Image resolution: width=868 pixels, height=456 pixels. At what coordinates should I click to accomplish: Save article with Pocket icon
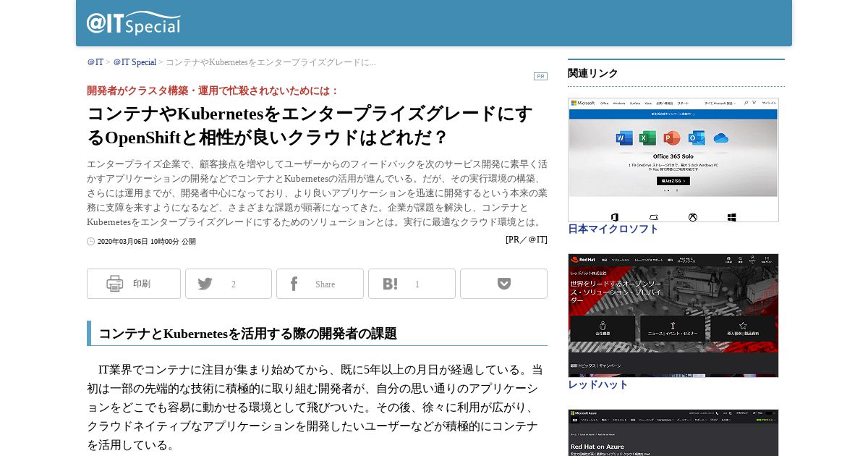click(x=504, y=284)
